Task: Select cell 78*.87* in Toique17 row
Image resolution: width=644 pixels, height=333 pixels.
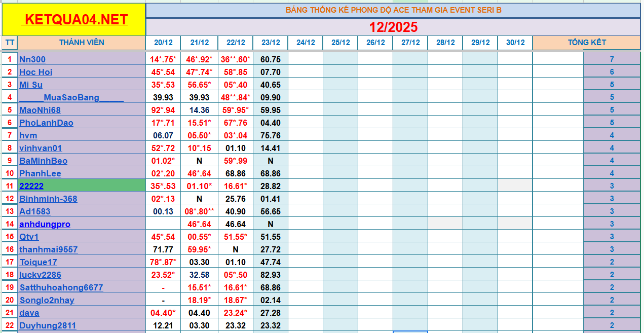Action: (163, 262)
